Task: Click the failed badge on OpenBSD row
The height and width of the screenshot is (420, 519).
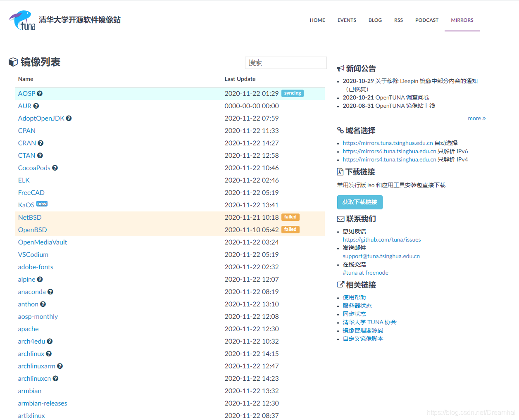Action: [290, 230]
